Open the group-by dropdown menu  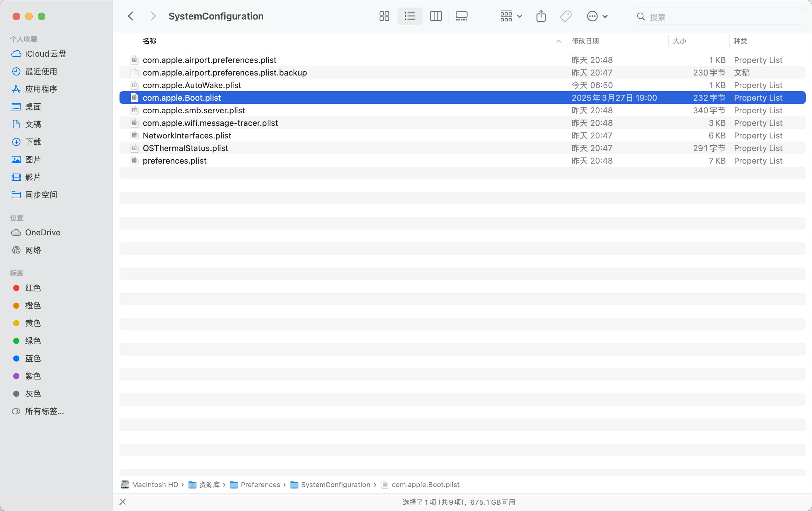[x=510, y=16]
